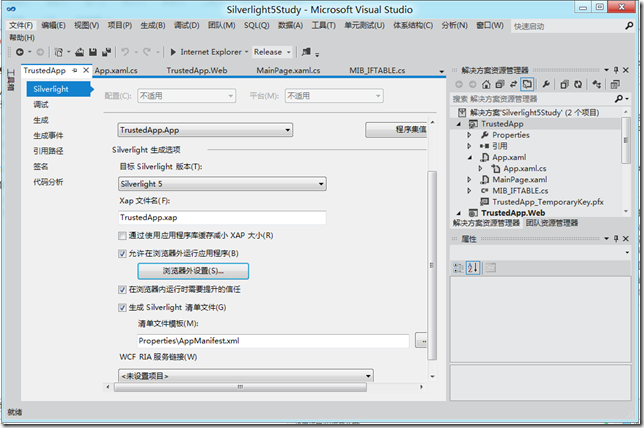Click the Xap file name input field
644x428 pixels.
(222, 218)
